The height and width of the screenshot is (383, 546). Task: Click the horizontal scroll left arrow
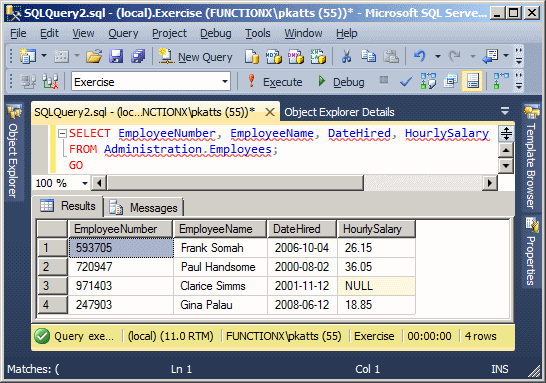[99, 183]
